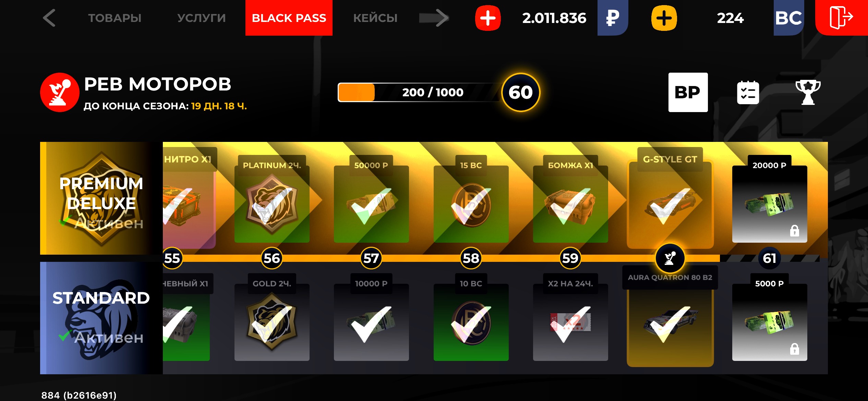Select the locked 5000 P standard reward
This screenshot has width=868, height=401.
click(x=769, y=317)
